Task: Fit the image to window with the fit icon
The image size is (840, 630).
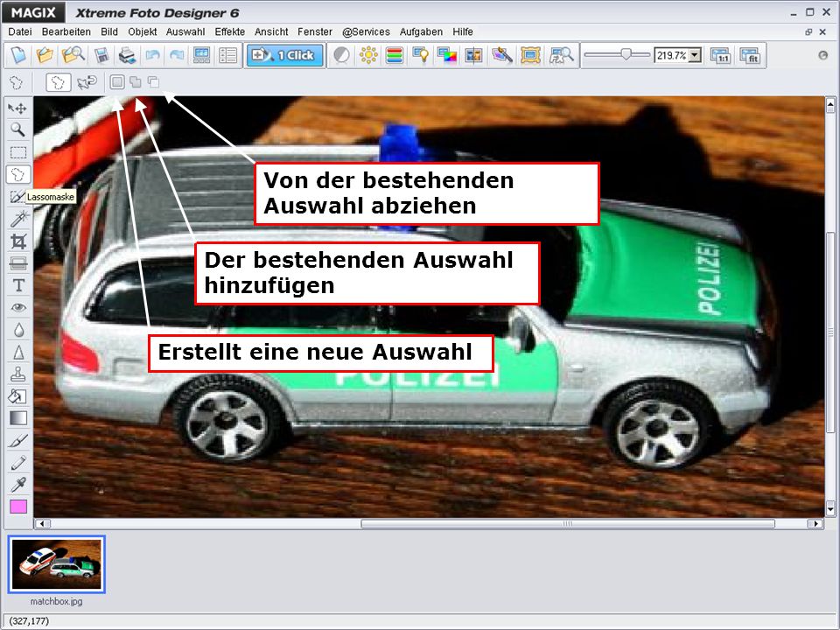Action: pyautogui.click(x=750, y=55)
